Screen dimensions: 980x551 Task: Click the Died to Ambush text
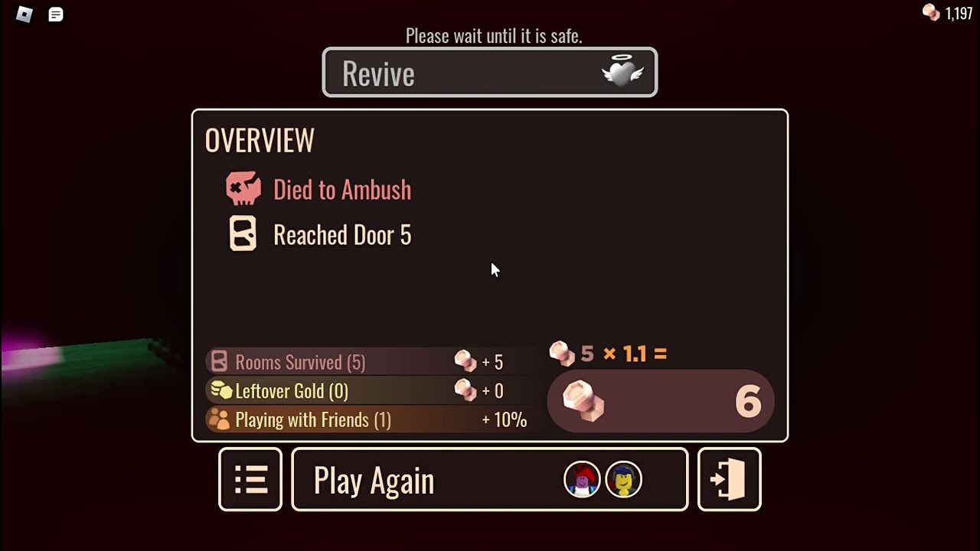342,190
